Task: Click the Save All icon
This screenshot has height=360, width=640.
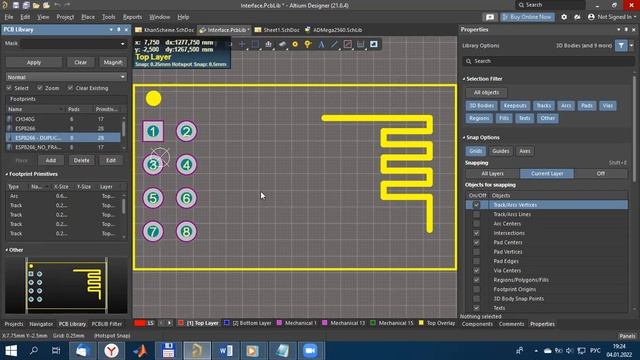Action: [x=26, y=5]
